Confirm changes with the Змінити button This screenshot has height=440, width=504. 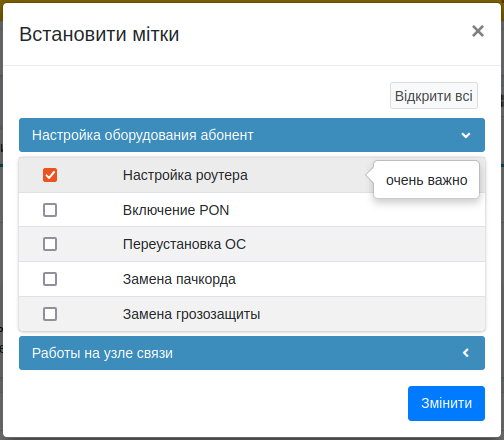click(x=446, y=403)
